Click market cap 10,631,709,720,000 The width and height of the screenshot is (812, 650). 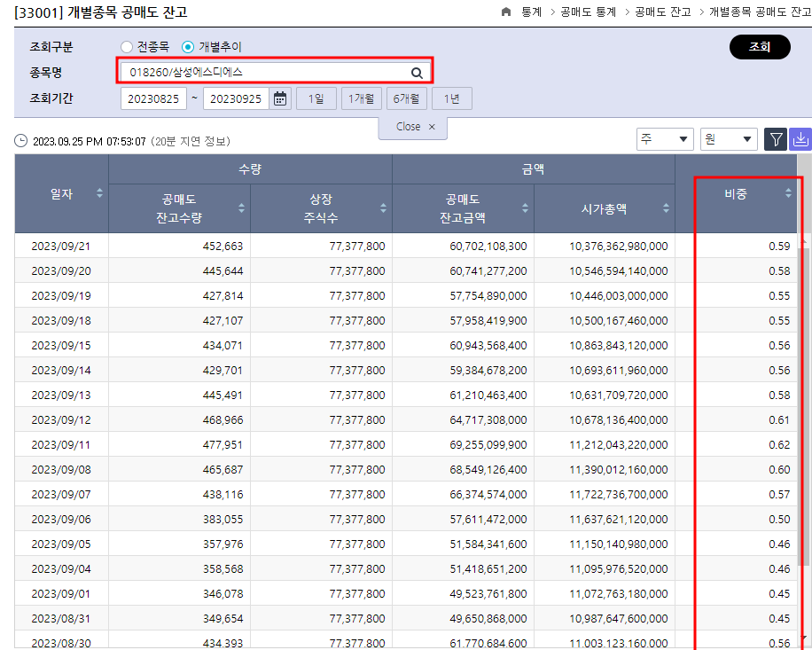click(x=619, y=395)
